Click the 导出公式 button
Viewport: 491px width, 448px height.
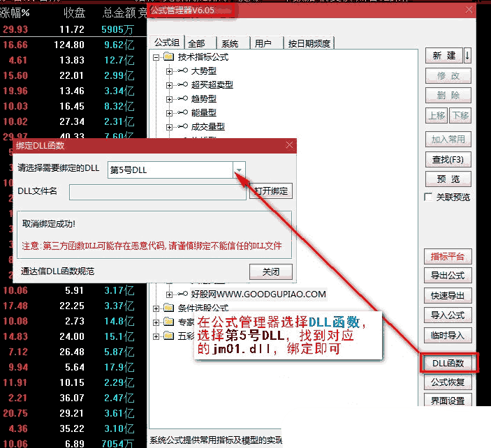pos(448,275)
